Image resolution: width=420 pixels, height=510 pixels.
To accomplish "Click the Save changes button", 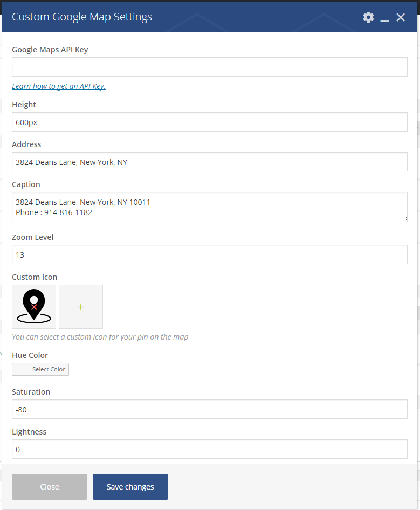I will [130, 487].
